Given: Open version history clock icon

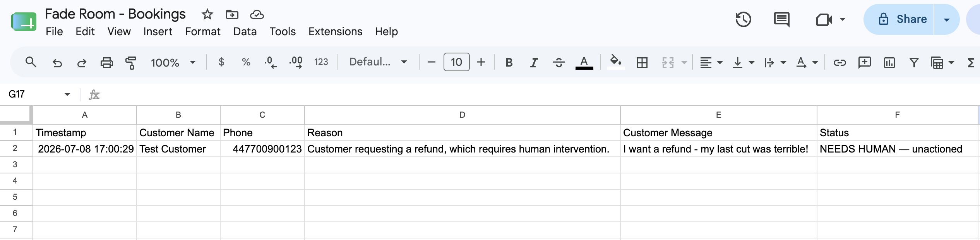Looking at the screenshot, I should click(x=743, y=19).
